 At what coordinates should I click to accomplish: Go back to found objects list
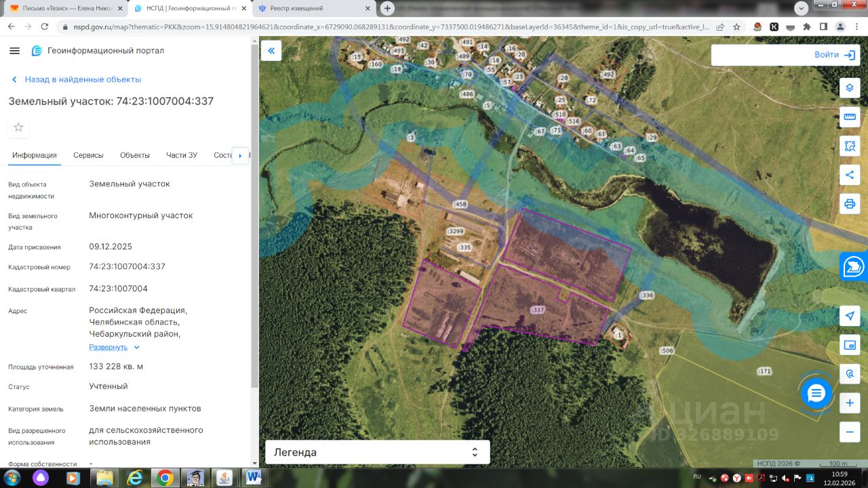pyautogui.click(x=76, y=79)
